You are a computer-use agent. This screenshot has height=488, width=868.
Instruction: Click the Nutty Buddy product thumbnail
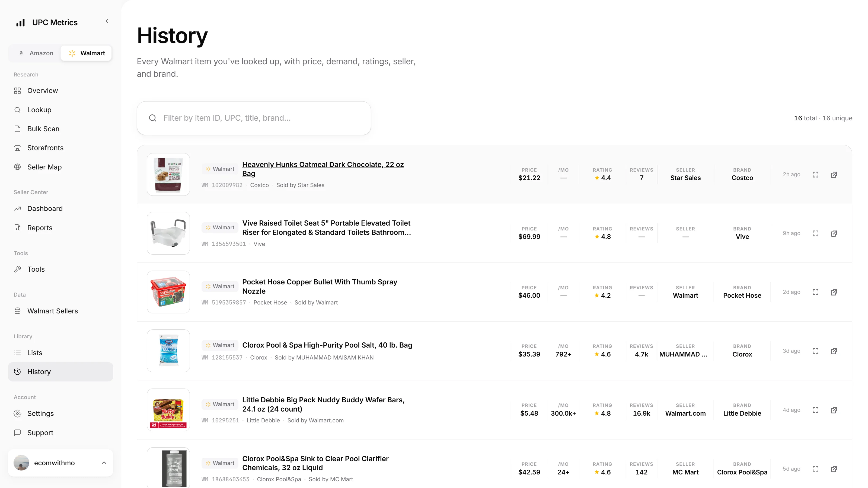pyautogui.click(x=168, y=410)
